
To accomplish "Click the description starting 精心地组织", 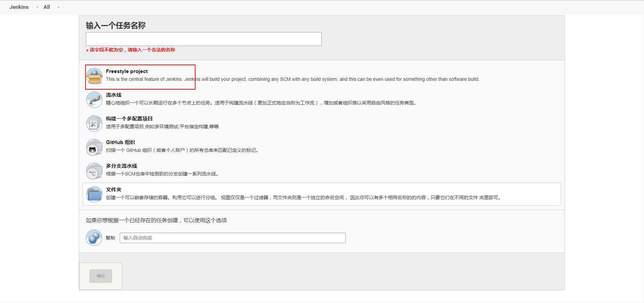I will click(262, 103).
